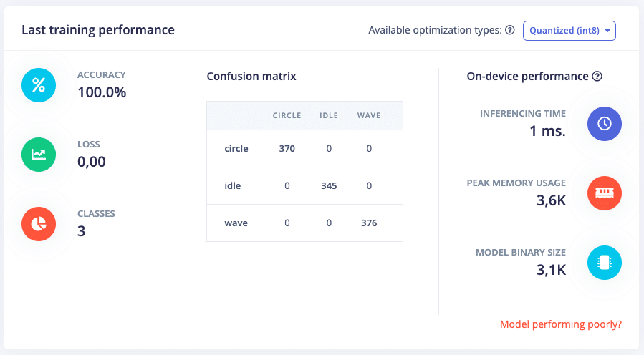
Task: Open help icon beside On-device performance
Action: (597, 77)
